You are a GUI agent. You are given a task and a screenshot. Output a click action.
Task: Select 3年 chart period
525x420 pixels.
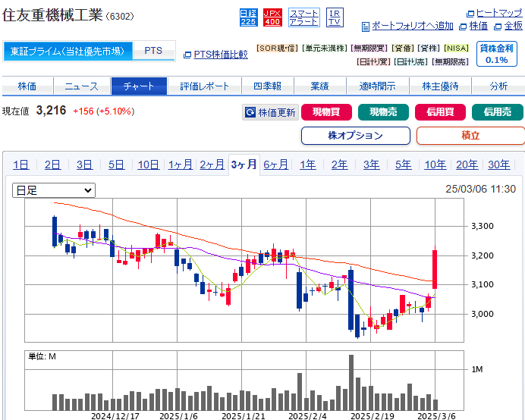pos(371,165)
